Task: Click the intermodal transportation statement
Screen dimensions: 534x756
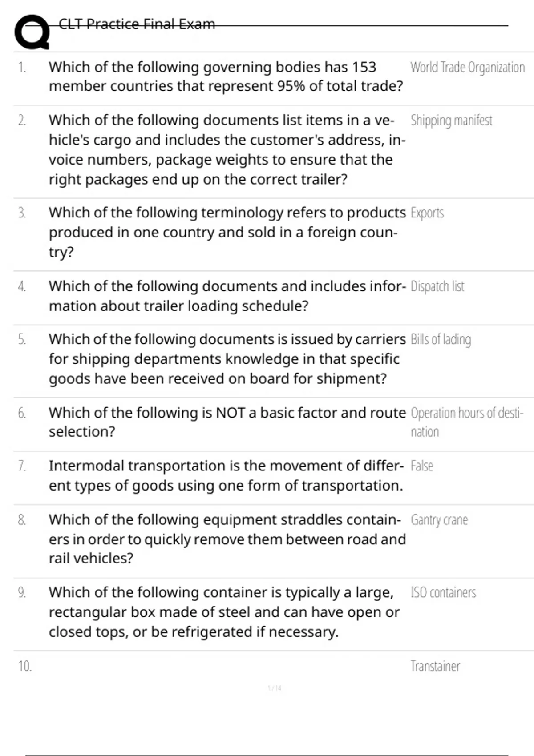Action: tap(226, 475)
